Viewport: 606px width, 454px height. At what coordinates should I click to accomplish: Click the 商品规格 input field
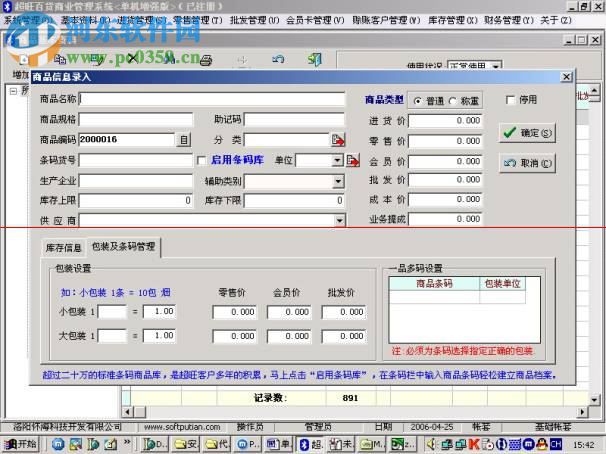point(136,119)
